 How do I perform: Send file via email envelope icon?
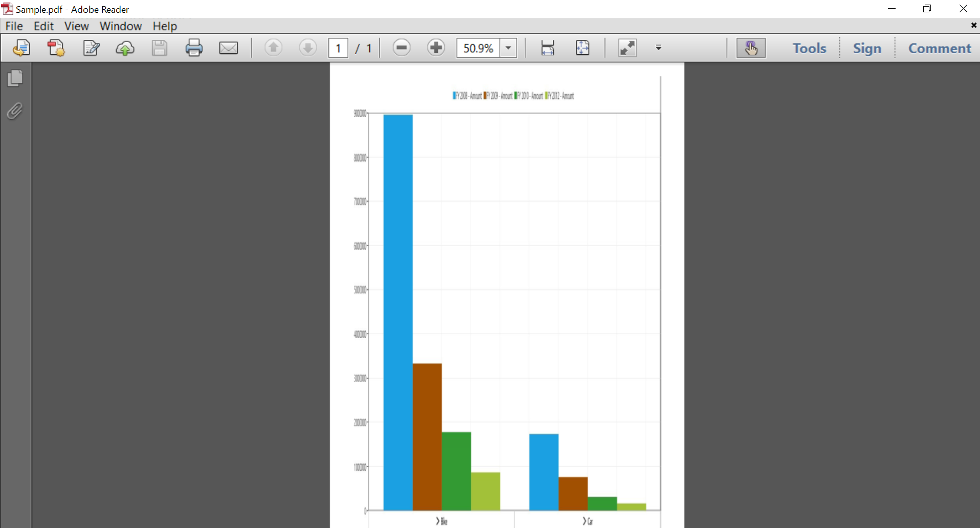click(x=229, y=48)
